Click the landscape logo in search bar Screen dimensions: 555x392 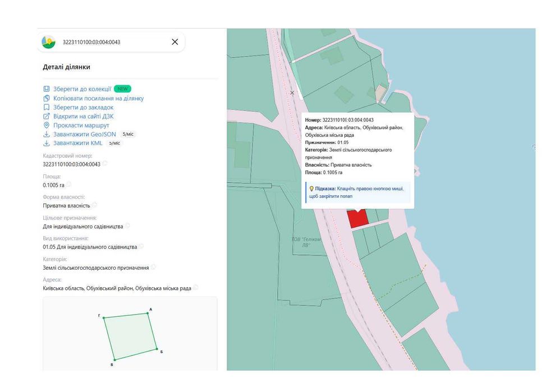coord(48,42)
